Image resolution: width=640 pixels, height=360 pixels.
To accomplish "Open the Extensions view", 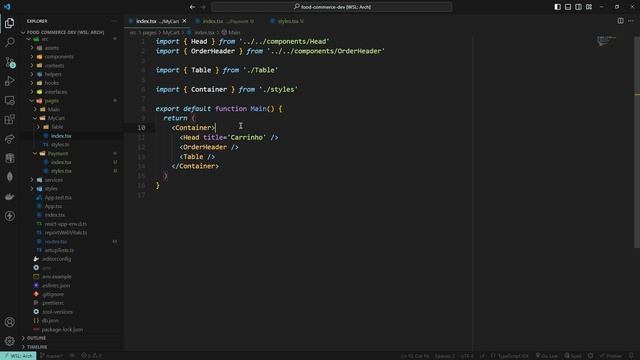I will [x=10, y=120].
